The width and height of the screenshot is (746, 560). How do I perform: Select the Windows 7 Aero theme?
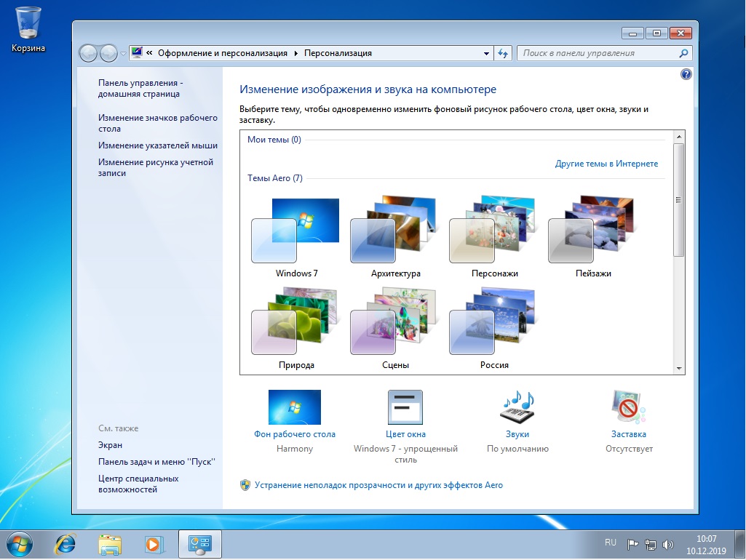[296, 231]
